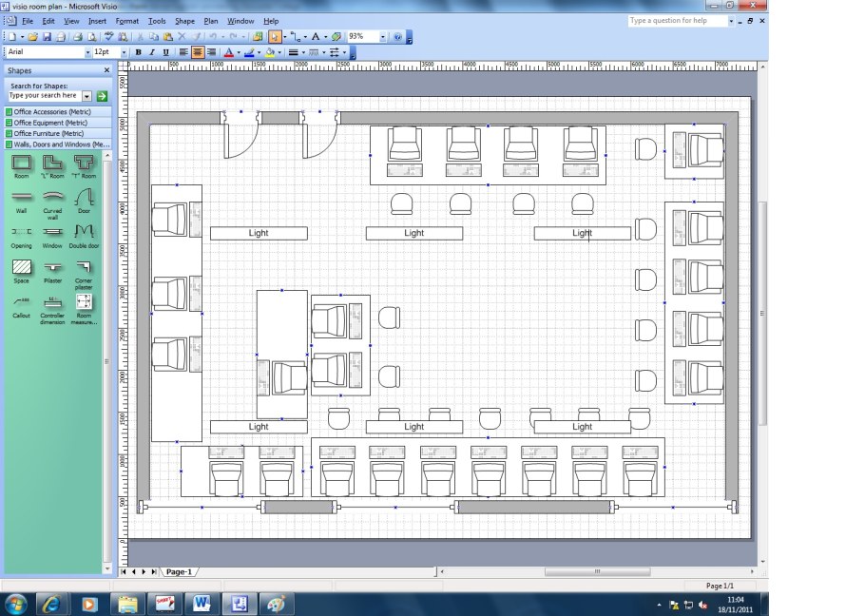Click the Save icon in toolbar
This screenshot has width=865, height=616.
coord(47,37)
